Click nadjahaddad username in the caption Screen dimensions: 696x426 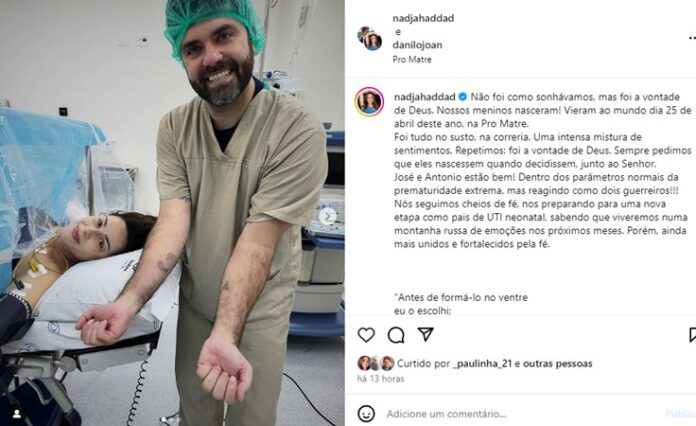(x=425, y=97)
